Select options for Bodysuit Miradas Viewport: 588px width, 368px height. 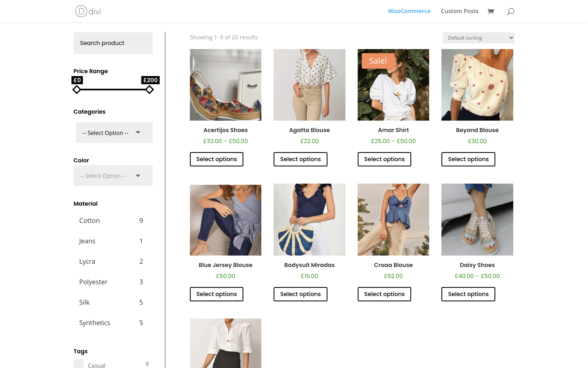coord(300,294)
